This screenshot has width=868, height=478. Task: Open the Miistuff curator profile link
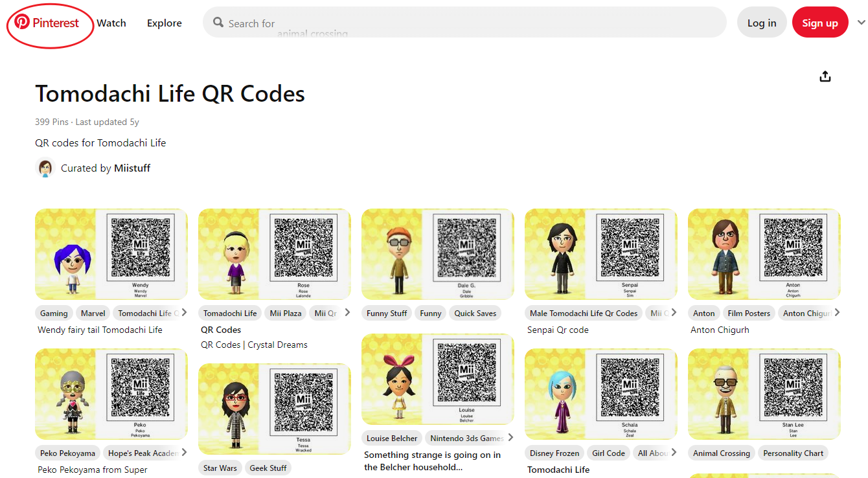click(x=132, y=168)
